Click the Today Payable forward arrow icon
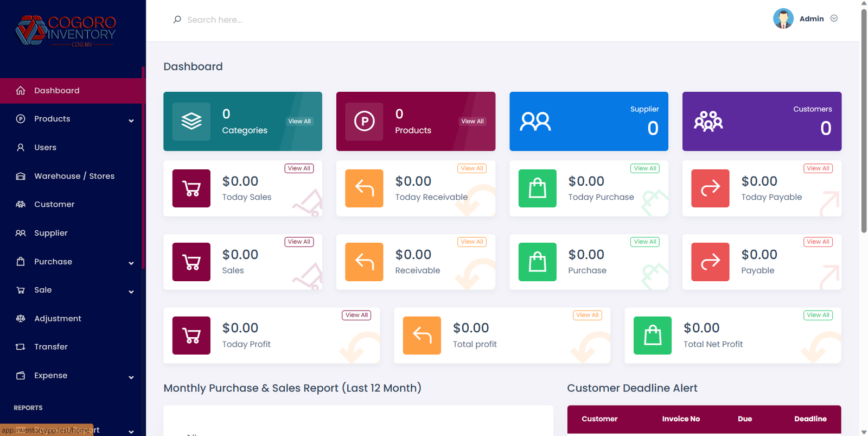The height and width of the screenshot is (436, 868). tap(710, 188)
